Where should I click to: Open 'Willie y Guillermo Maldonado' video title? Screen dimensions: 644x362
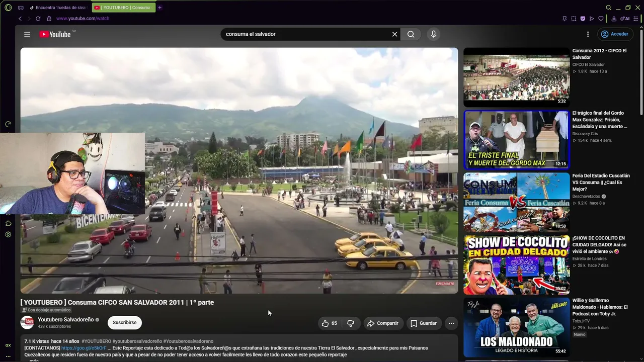click(600, 307)
